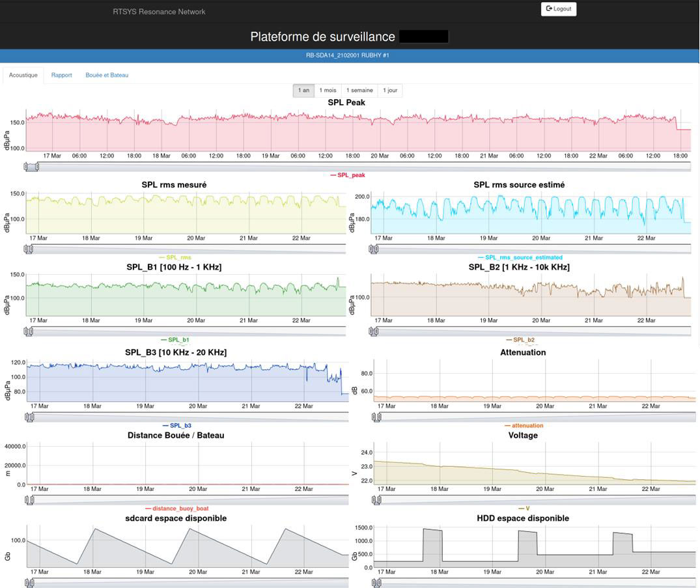Click the Logout button
The width and height of the screenshot is (700, 588).
pos(558,9)
